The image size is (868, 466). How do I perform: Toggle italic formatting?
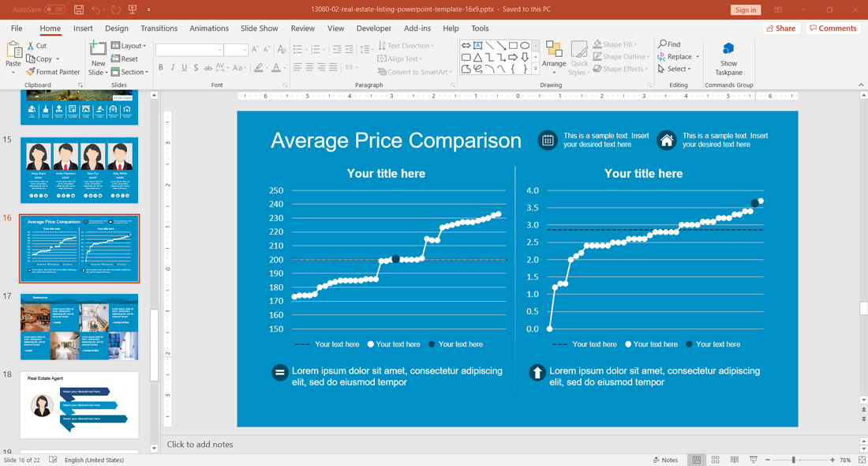[x=171, y=68]
